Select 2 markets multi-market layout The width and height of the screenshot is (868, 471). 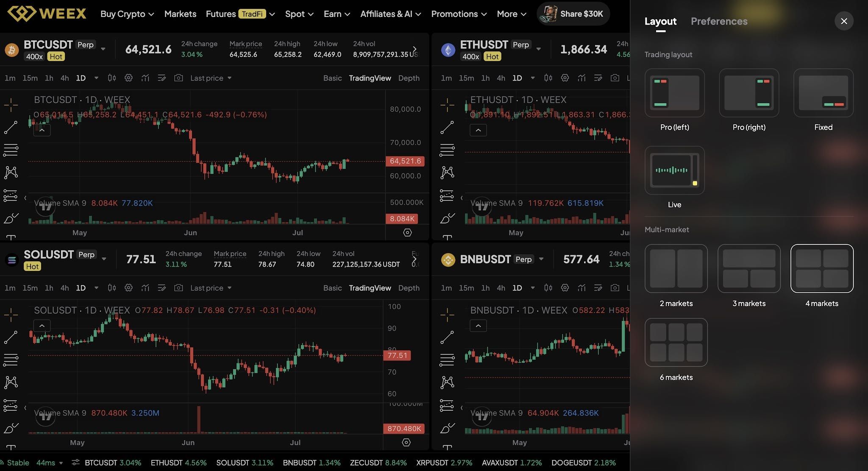[x=676, y=268]
